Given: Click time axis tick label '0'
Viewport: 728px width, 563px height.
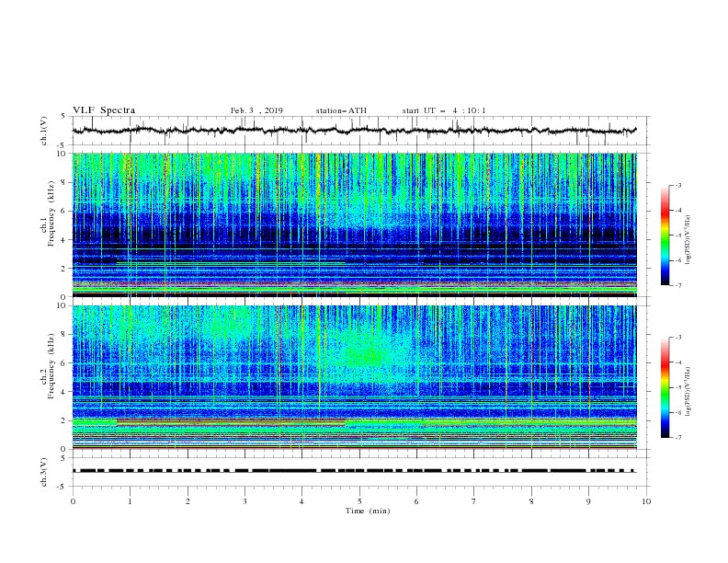Looking at the screenshot, I should [73, 501].
